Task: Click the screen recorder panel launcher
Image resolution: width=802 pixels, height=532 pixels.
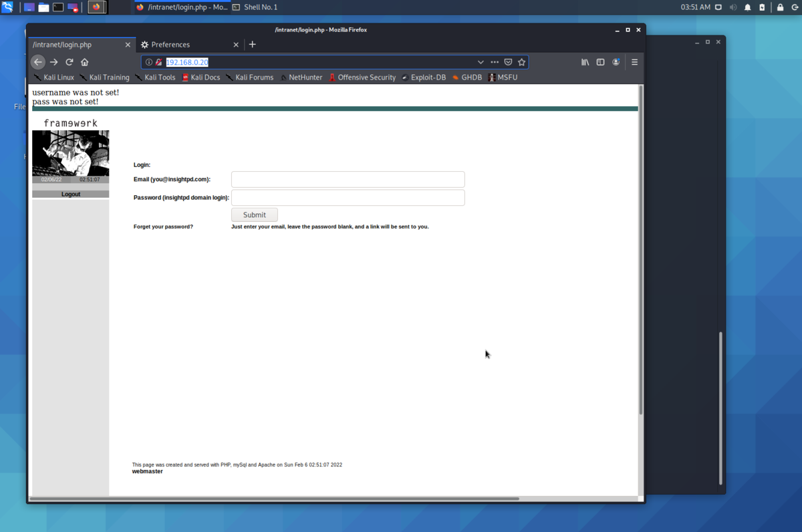Action: [73, 7]
